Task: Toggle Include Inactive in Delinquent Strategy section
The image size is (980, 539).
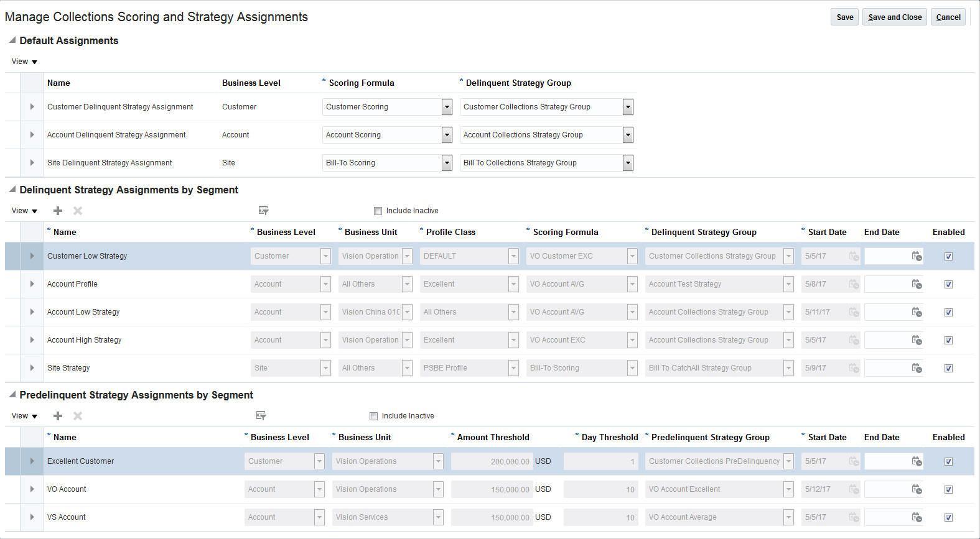Action: click(x=378, y=211)
